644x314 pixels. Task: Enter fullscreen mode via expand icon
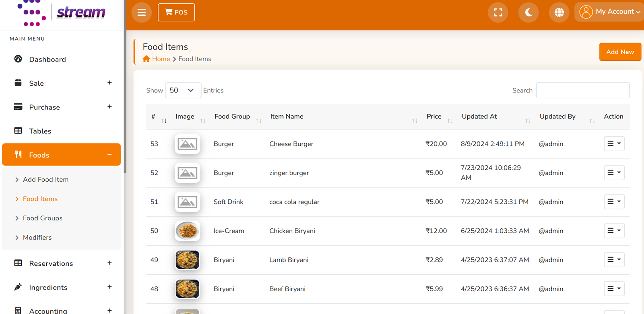tap(498, 12)
